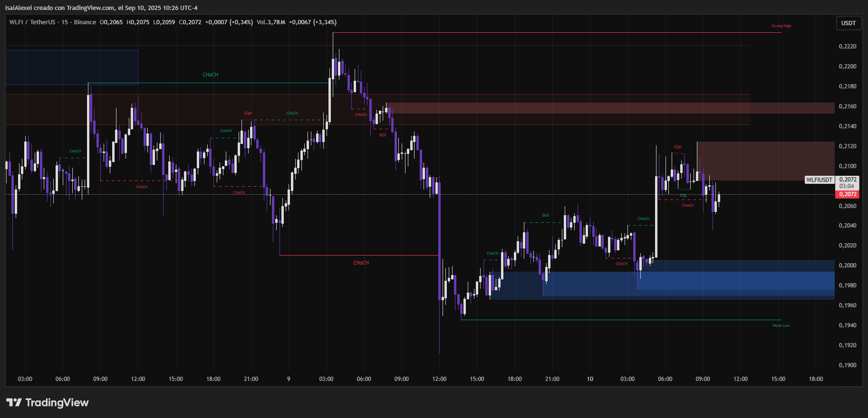
Task: Click the teal BOS marker near 21:00
Action: click(x=546, y=215)
